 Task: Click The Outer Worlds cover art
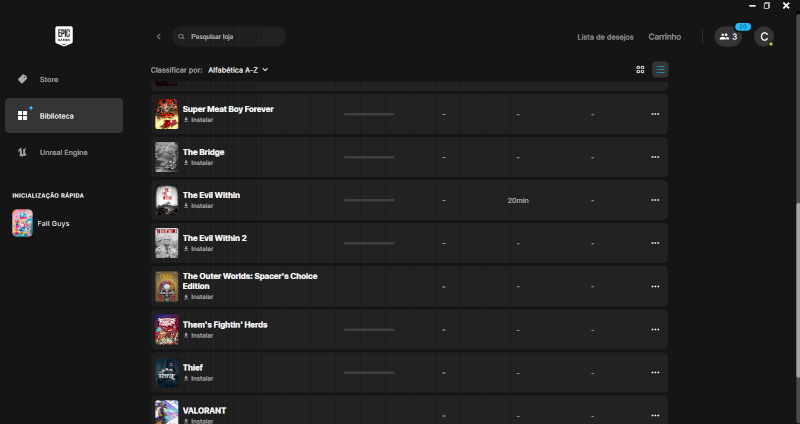tap(166, 287)
